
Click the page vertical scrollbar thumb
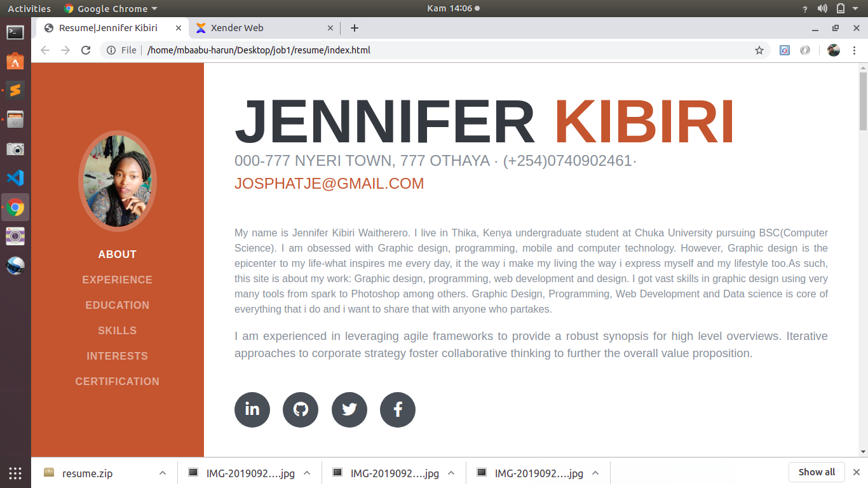[x=863, y=102]
